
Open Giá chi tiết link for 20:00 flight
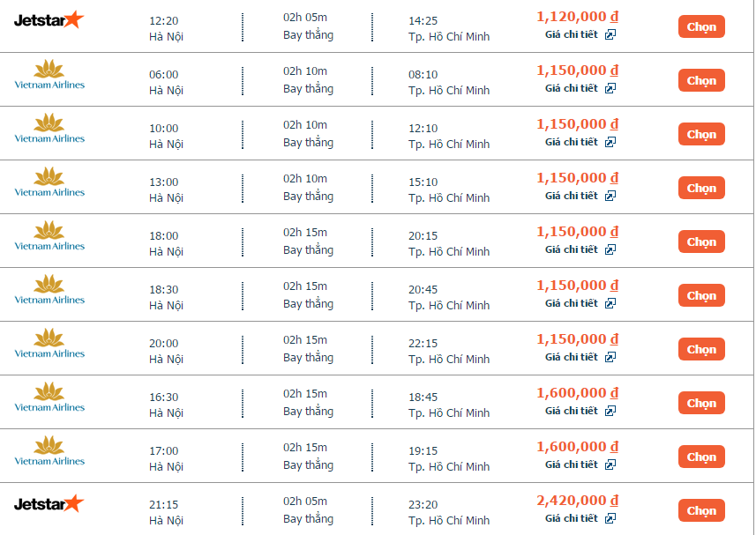pyautogui.click(x=572, y=357)
